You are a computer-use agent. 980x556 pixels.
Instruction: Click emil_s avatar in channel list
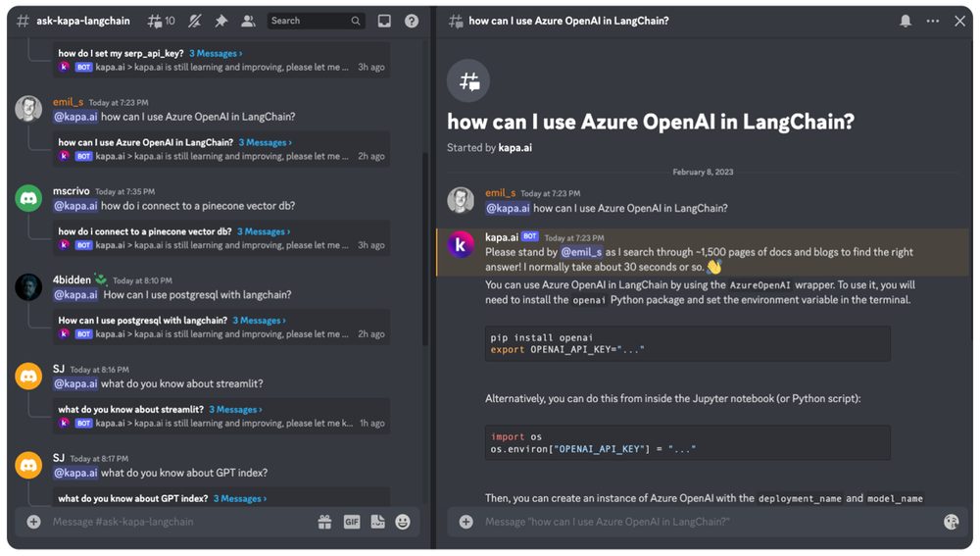click(x=28, y=109)
